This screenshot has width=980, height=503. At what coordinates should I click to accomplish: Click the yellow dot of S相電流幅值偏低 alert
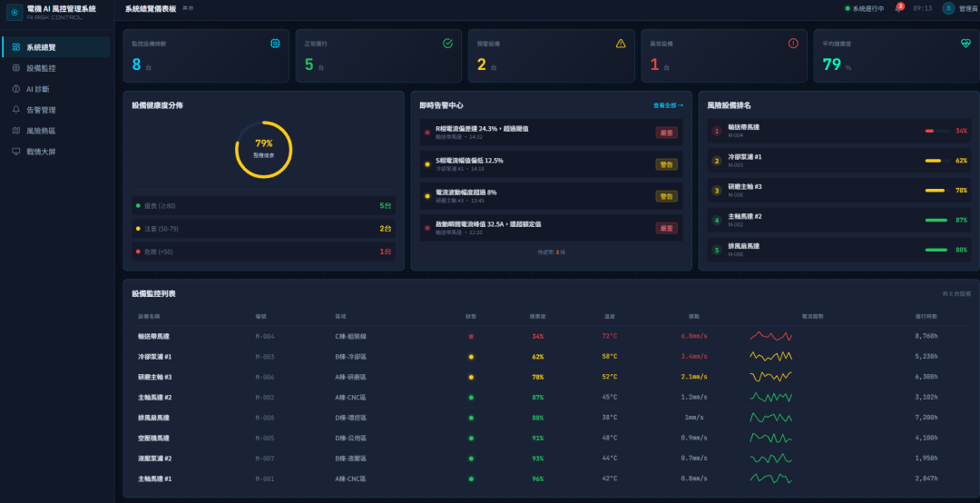click(x=427, y=164)
